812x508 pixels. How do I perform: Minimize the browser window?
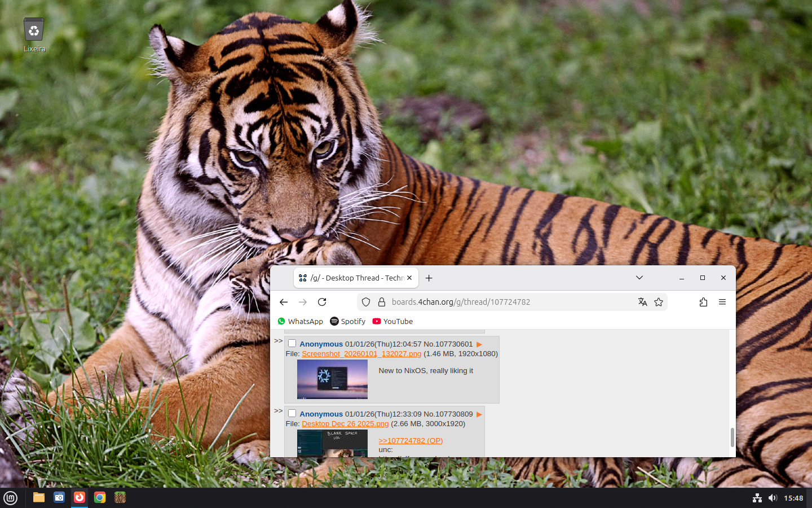click(x=682, y=278)
